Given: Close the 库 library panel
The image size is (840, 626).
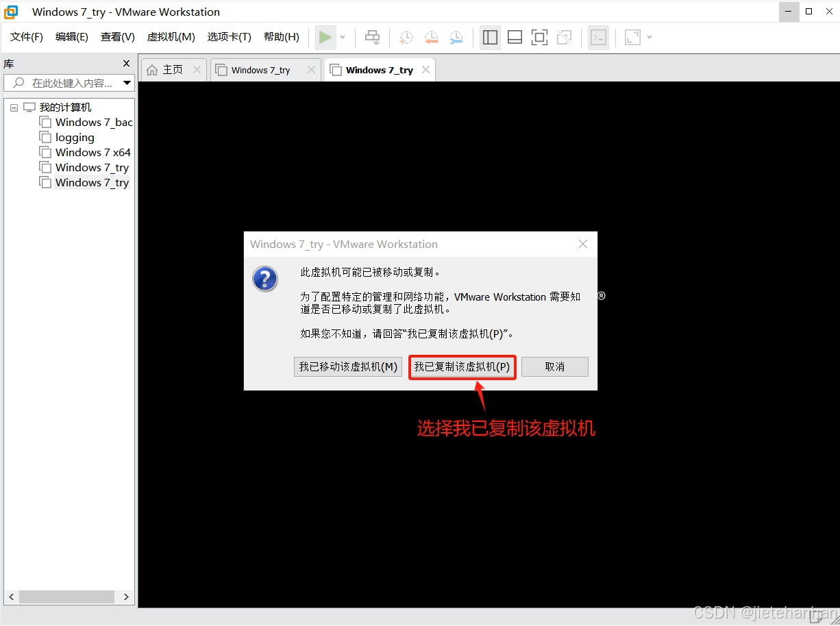Looking at the screenshot, I should click(x=126, y=64).
